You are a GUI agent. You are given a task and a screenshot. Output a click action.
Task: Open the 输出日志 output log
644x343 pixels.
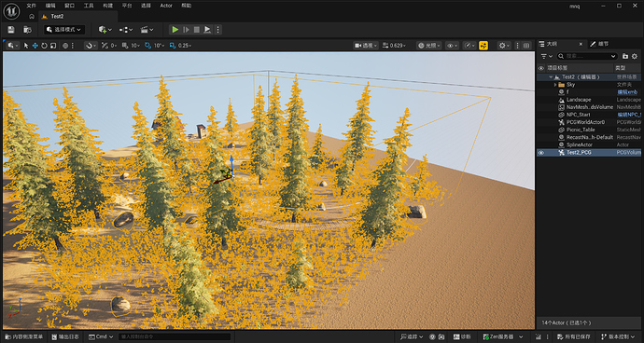[65, 336]
